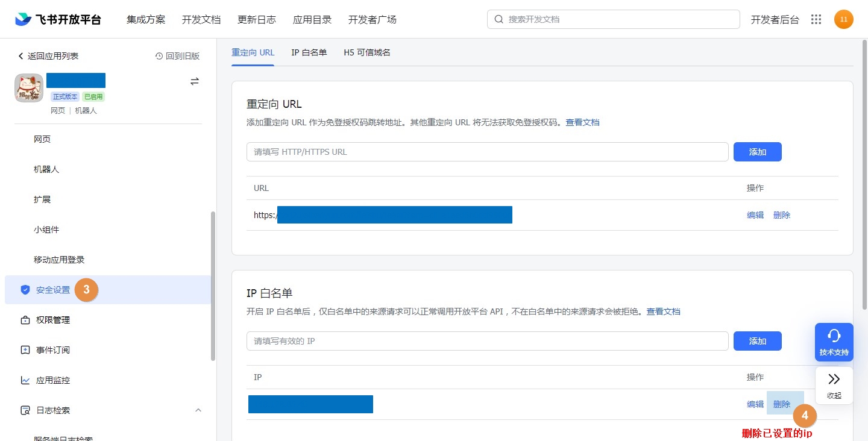
Task: Click the IP whitelist input field
Action: click(487, 341)
